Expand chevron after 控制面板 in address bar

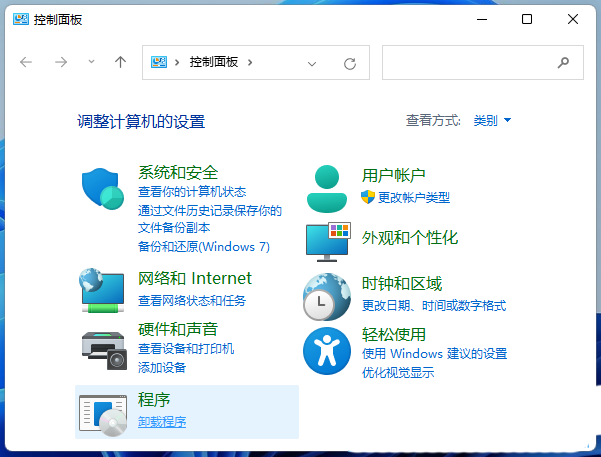click(250, 62)
